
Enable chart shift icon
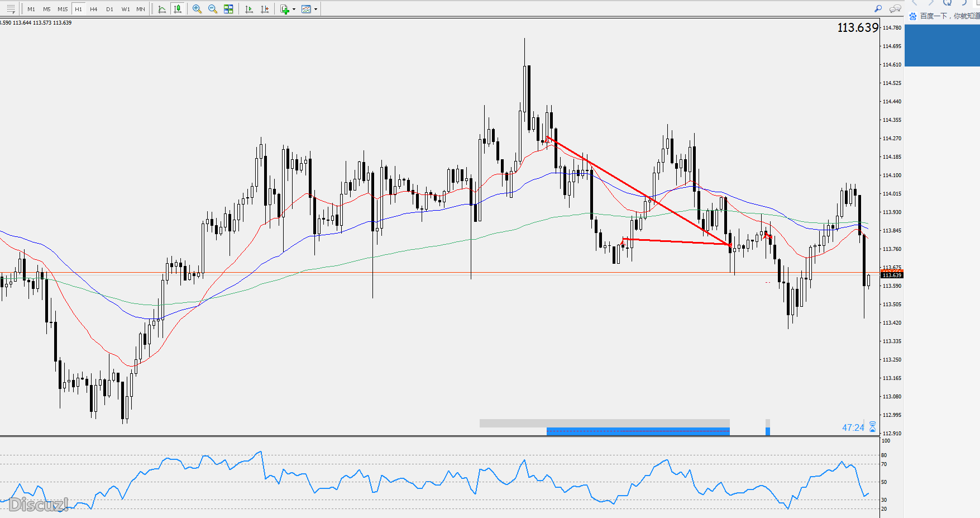265,9
